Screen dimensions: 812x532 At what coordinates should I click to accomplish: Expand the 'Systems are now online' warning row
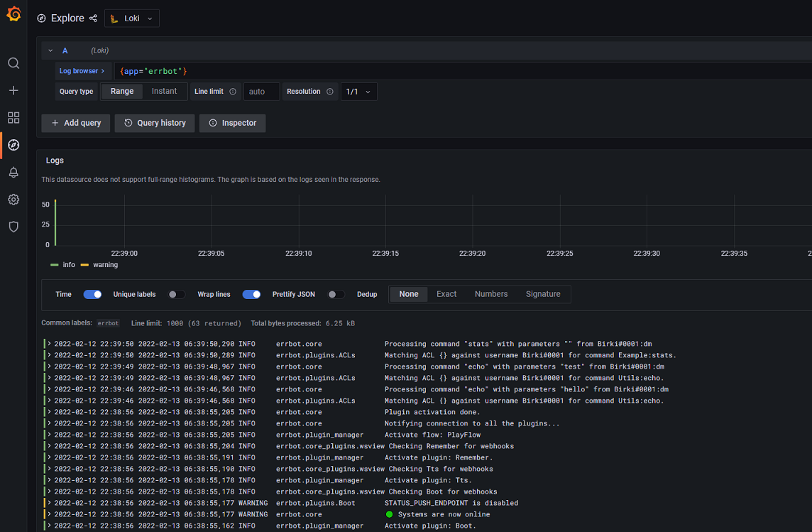tap(49, 514)
